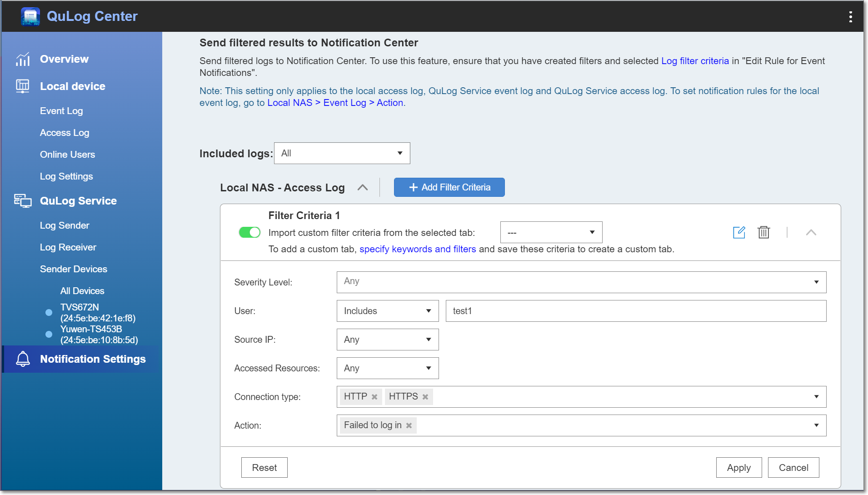This screenshot has width=868, height=495.
Task: Select the QuLog Service section heading
Action: (x=78, y=201)
